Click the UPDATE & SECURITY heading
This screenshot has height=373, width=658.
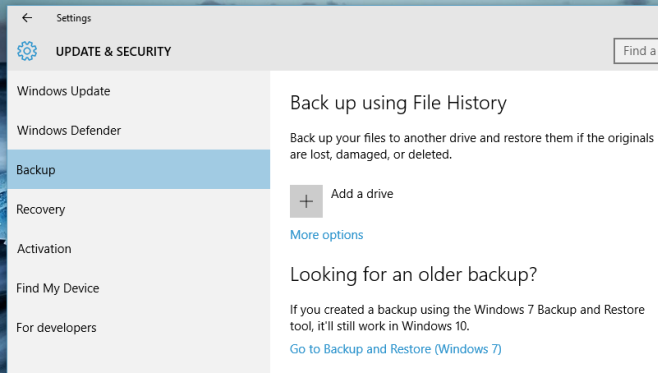[x=114, y=52]
